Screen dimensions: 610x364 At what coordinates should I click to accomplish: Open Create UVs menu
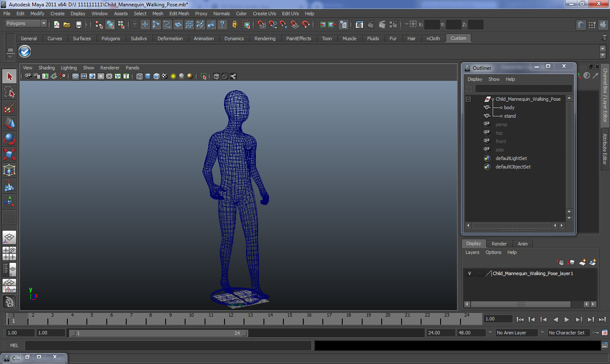pyautogui.click(x=264, y=14)
